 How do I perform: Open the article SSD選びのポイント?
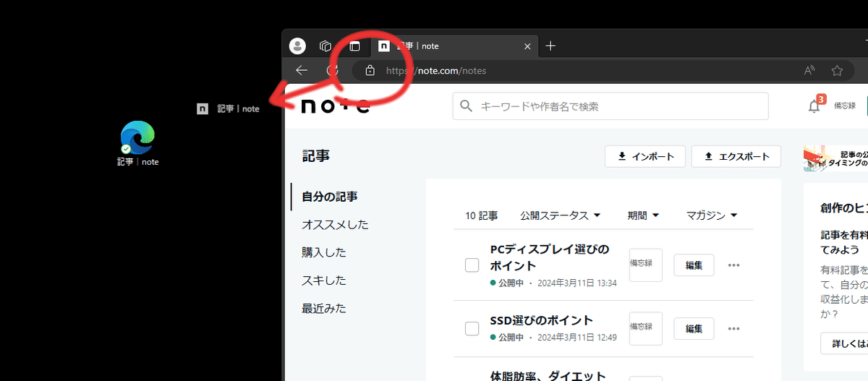[542, 320]
